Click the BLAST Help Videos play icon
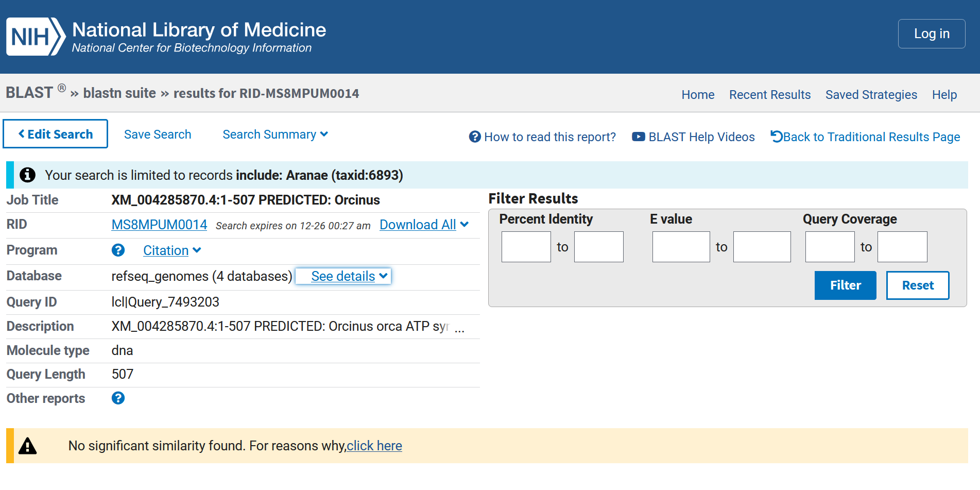Viewport: 980px width, 490px height. coord(638,137)
